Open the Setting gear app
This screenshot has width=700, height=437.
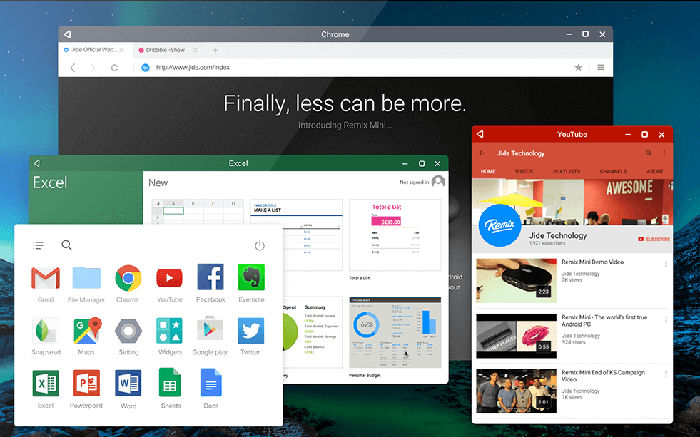click(129, 331)
